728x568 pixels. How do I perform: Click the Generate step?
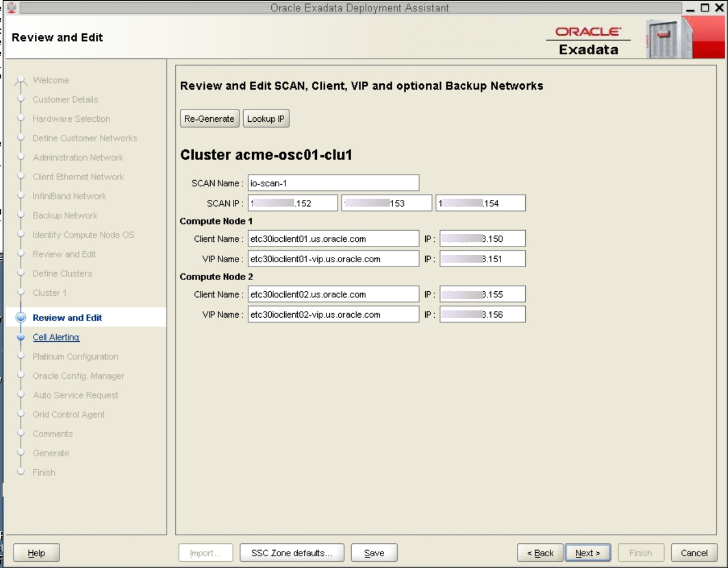pyautogui.click(x=51, y=454)
